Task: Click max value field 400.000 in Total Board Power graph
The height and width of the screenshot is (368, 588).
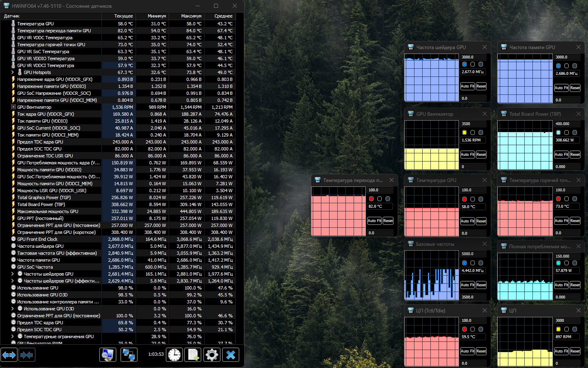Action: 567,124
